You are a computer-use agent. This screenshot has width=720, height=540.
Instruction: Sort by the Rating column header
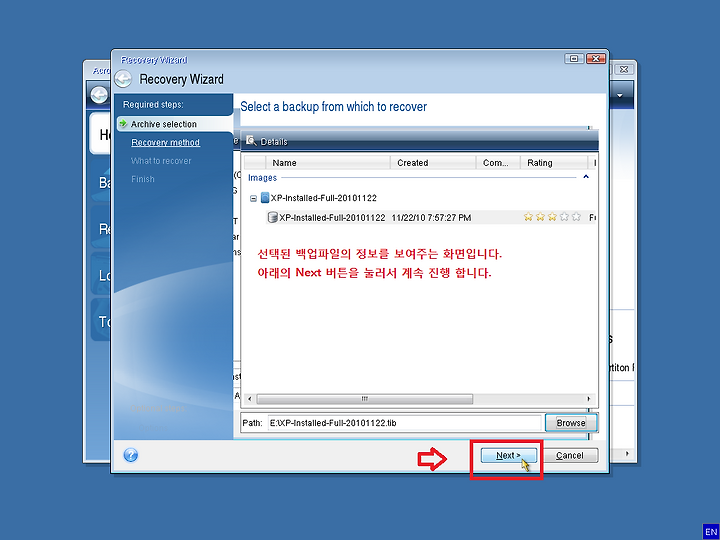coord(554,163)
